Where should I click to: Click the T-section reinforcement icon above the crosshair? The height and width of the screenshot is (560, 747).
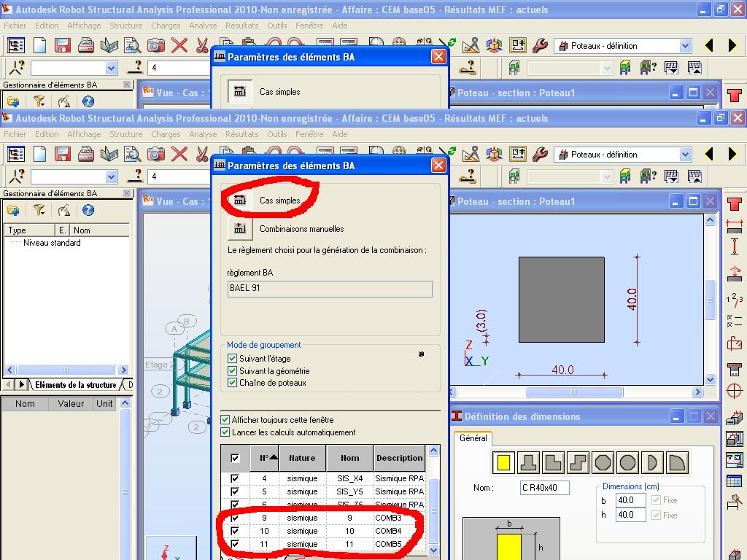[735, 369]
